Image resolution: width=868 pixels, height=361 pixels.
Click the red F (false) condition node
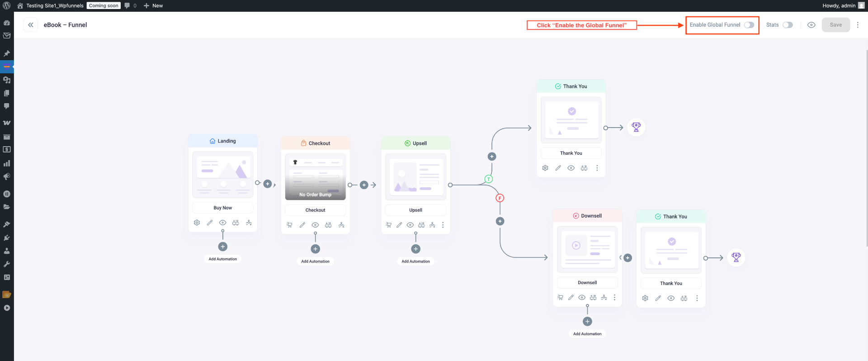click(500, 198)
